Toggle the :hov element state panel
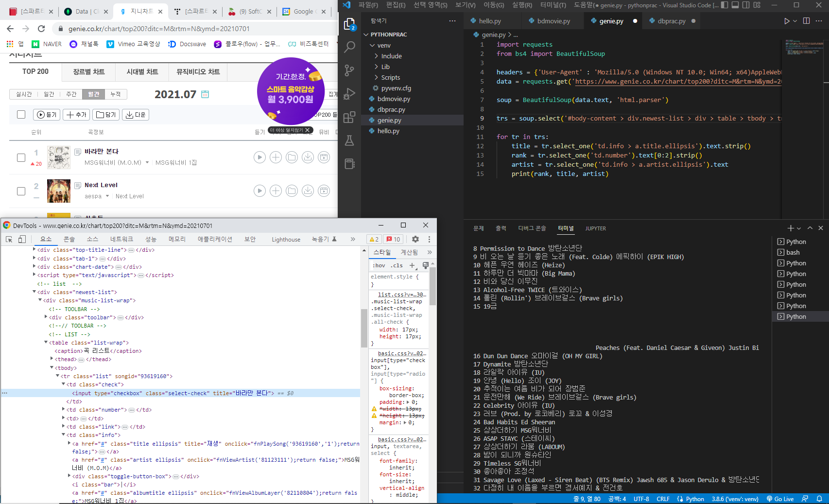This screenshot has width=829, height=504. click(x=379, y=265)
